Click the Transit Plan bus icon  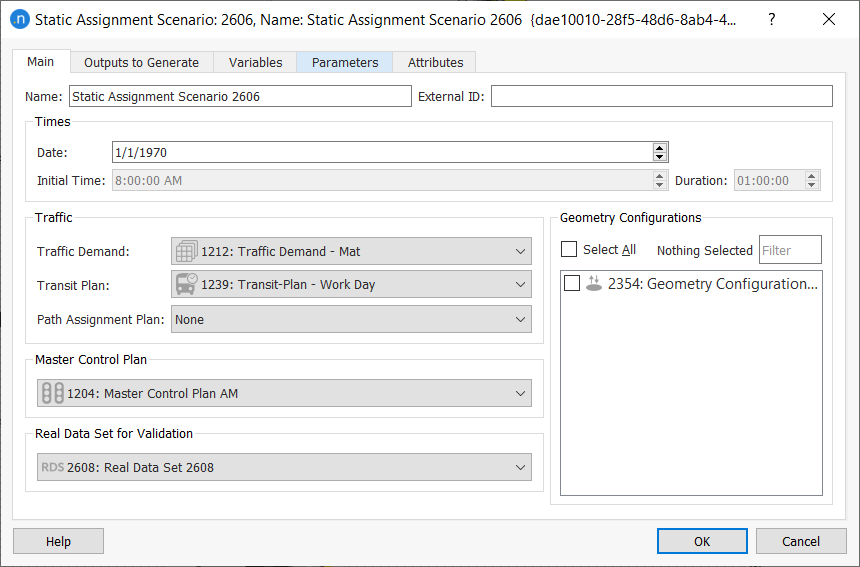(x=186, y=285)
